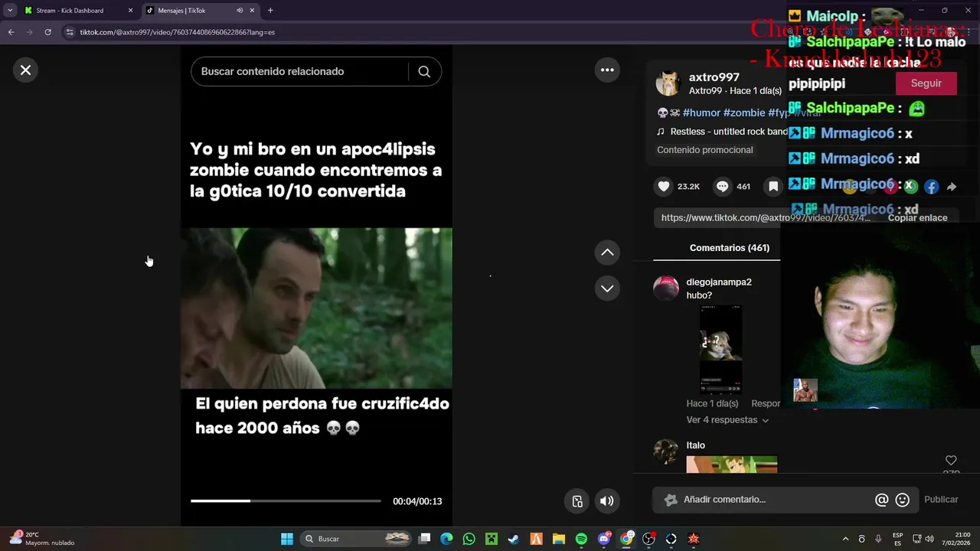The image size is (980, 551).
Task: Copy link with Copiar enlace
Action: (917, 218)
